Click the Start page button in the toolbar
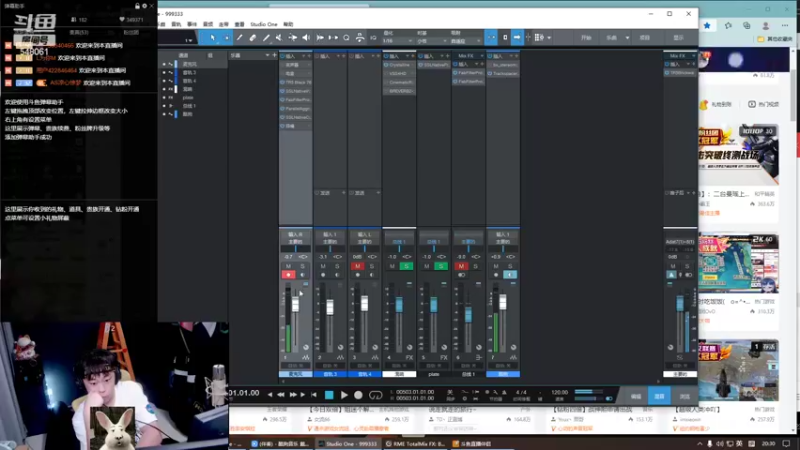Screen dimensions: 800x450 click(586, 38)
